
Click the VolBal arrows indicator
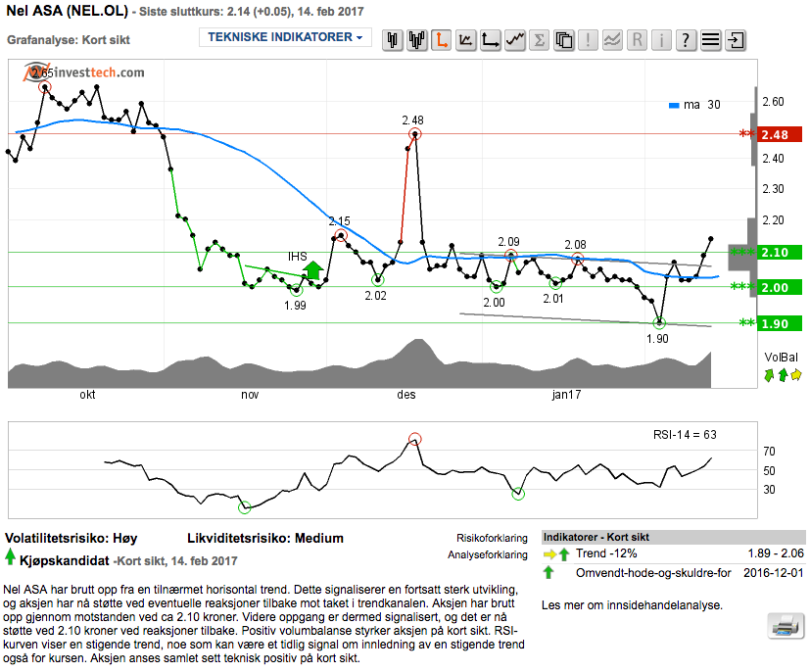tap(783, 374)
